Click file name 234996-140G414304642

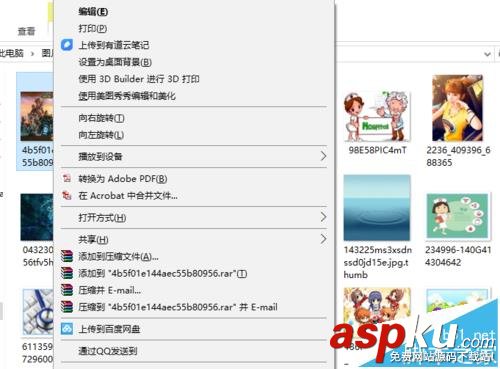(x=458, y=256)
